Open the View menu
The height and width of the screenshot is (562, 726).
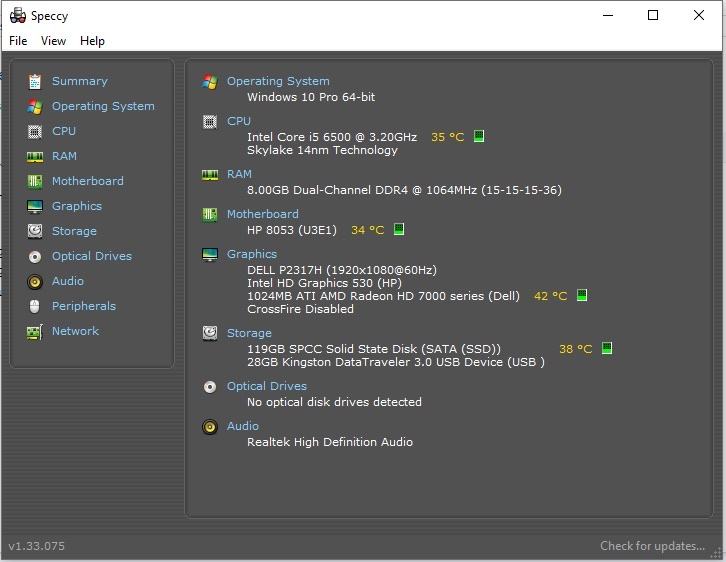click(x=53, y=41)
